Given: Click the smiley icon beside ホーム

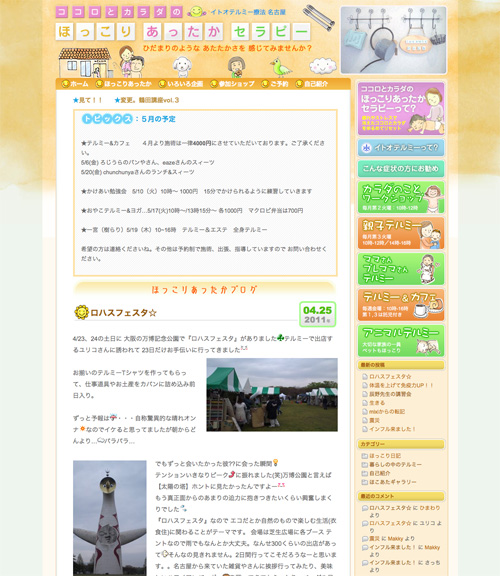Looking at the screenshot, I should point(65,84).
